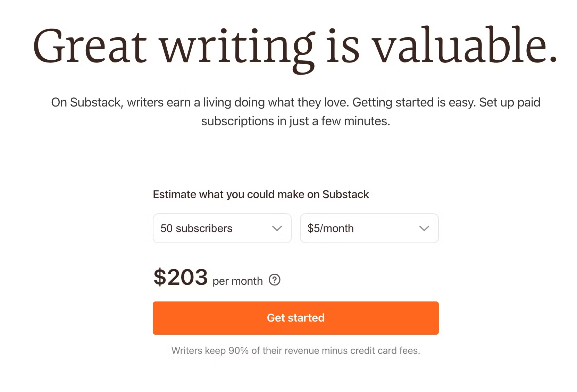577x392 pixels.
Task: Click "Getting started is easy." sentence
Action: click(414, 103)
